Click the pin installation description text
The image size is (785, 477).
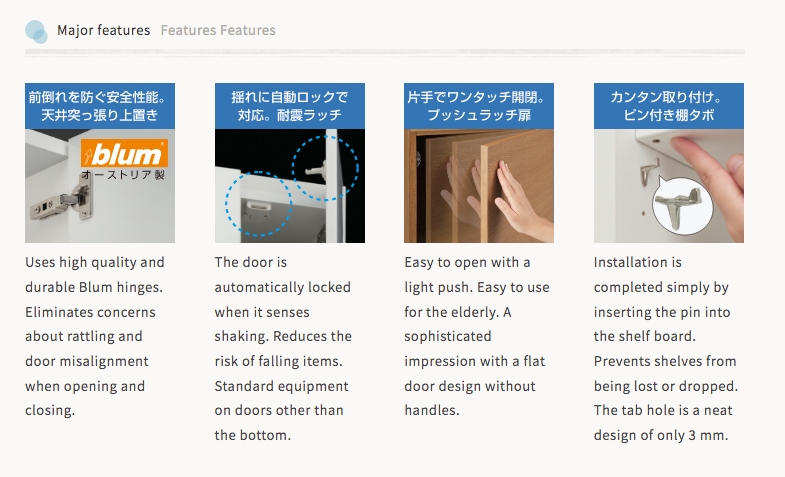click(664, 348)
